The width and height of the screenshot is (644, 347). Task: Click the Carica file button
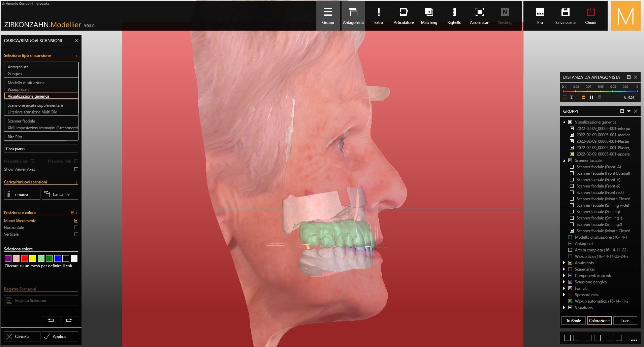click(x=60, y=195)
